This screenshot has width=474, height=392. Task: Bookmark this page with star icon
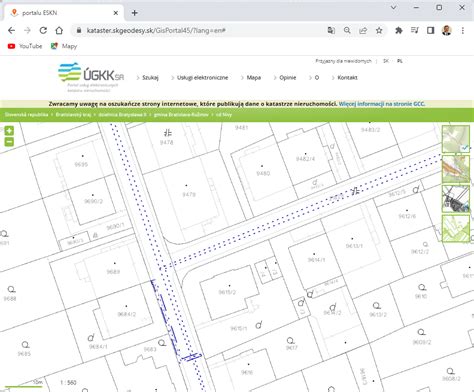[379, 30]
